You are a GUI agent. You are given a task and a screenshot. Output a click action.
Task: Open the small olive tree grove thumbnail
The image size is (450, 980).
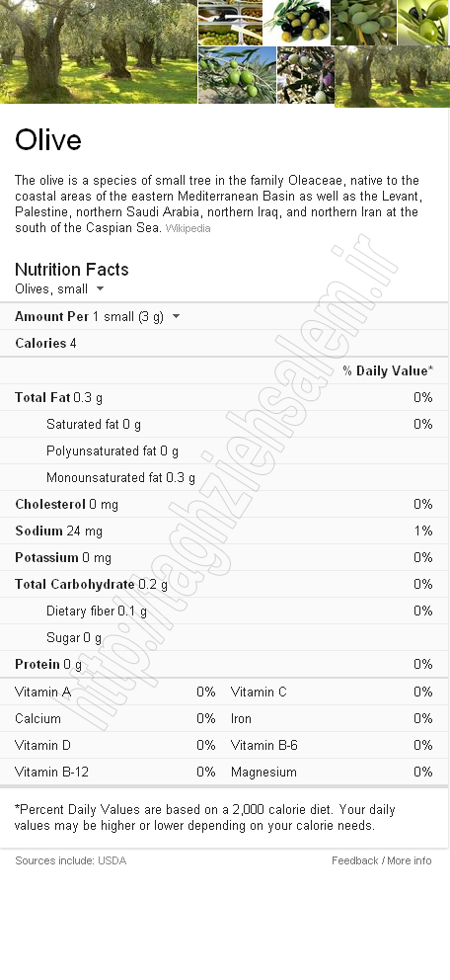393,77
